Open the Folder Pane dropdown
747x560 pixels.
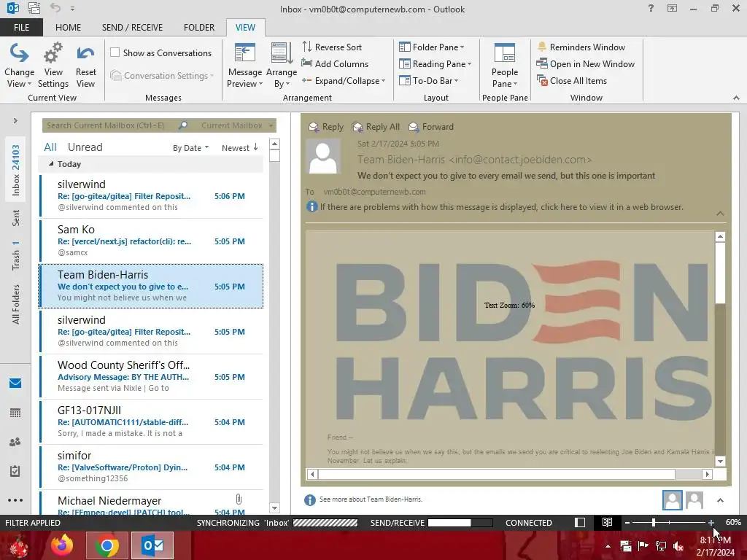pos(431,47)
